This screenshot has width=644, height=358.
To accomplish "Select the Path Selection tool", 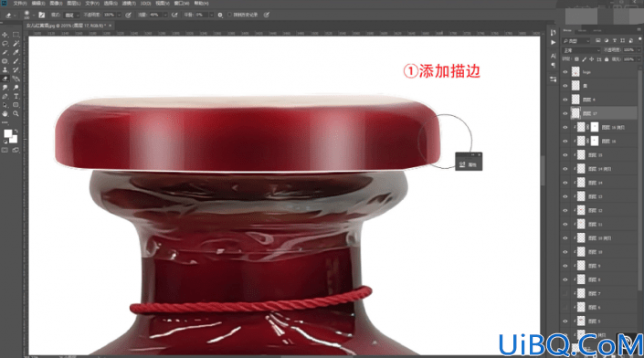I will pyautogui.click(x=5, y=105).
